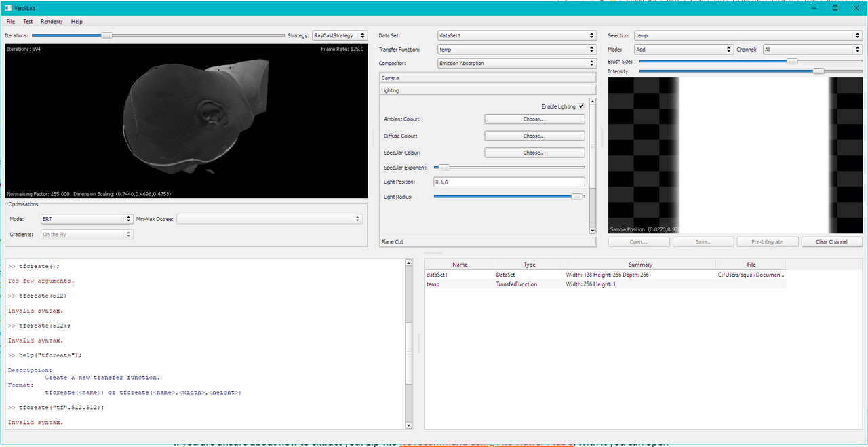
Task: Expand the Data Set combo box
Action: tap(517, 35)
